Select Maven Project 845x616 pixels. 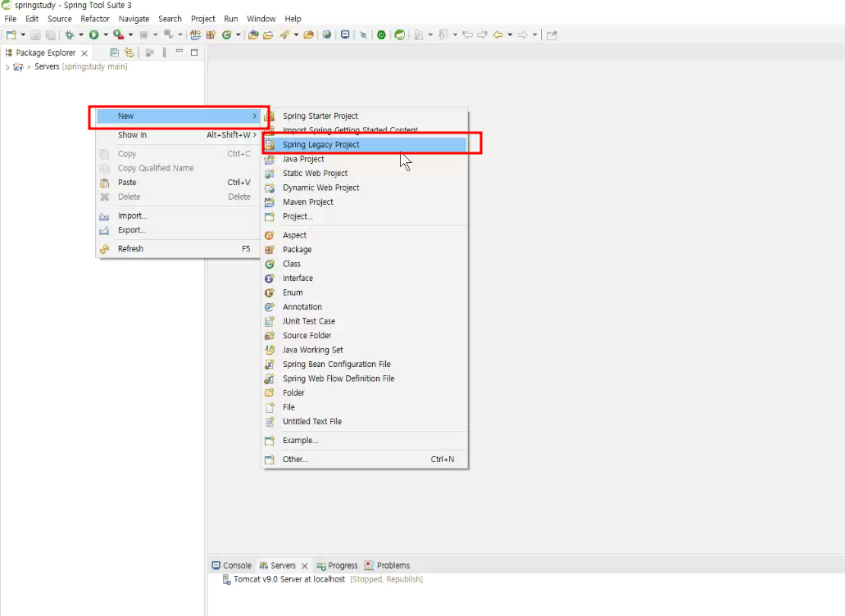[364, 202]
